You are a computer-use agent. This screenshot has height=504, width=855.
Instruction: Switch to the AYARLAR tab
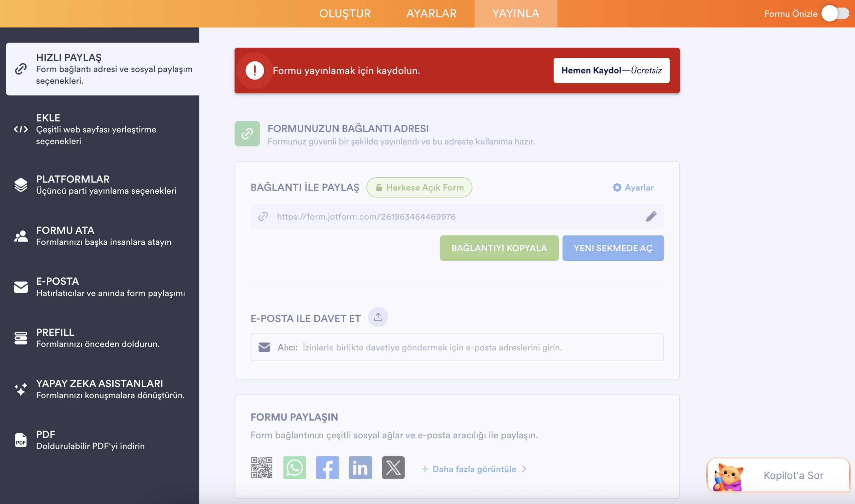[x=431, y=14]
